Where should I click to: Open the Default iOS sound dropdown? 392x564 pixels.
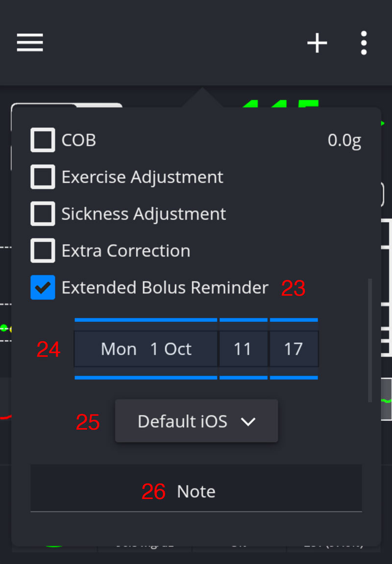click(196, 421)
